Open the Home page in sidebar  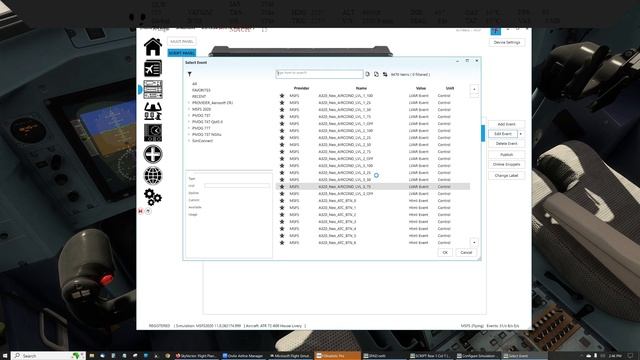pyautogui.click(x=153, y=47)
